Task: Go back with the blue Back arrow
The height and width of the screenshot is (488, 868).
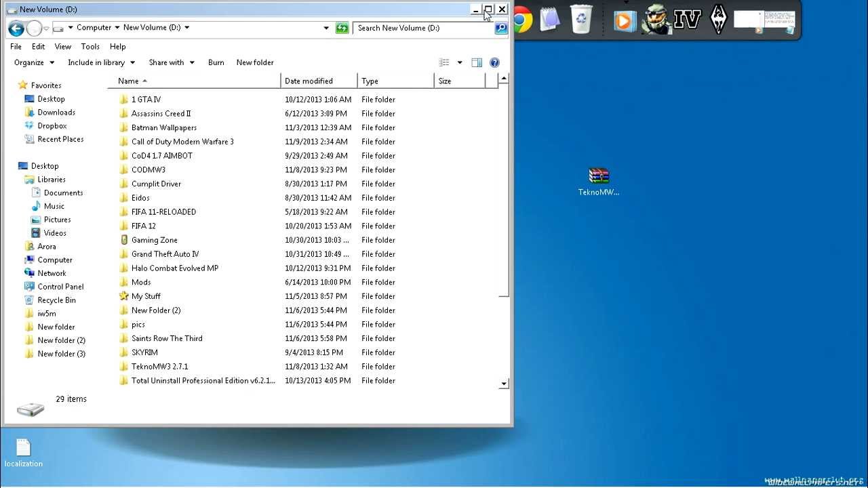Action: (x=16, y=28)
